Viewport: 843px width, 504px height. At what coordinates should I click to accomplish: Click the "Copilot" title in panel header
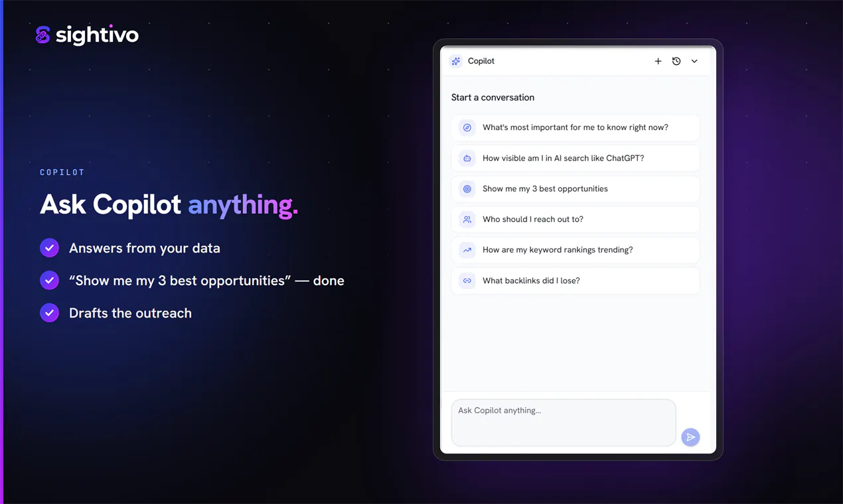[x=481, y=61]
